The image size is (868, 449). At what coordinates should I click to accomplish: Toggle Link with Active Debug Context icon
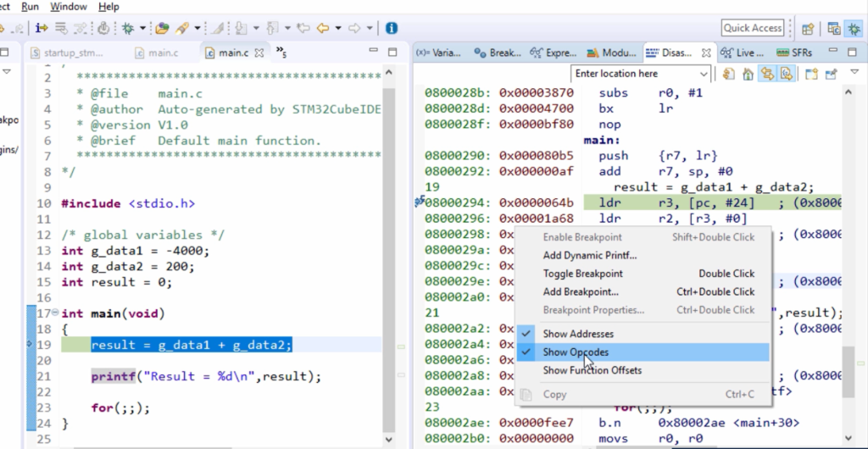click(766, 74)
